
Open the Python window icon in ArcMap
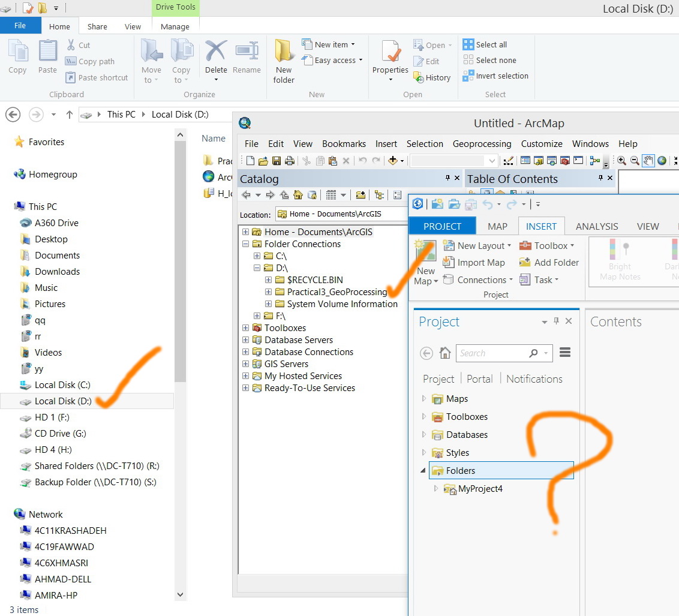(578, 161)
